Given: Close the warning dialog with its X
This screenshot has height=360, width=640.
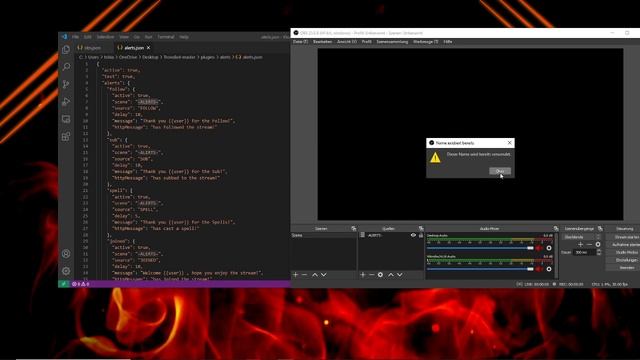Looking at the screenshot, I should click(x=509, y=143).
